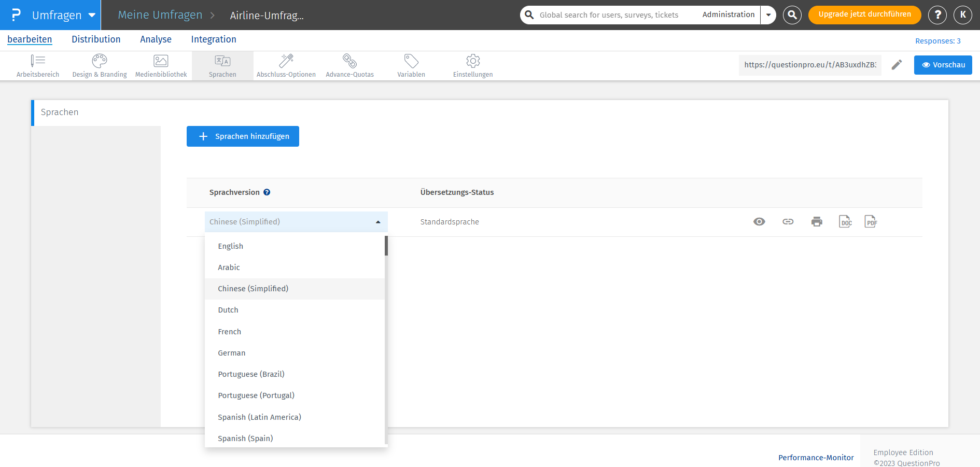Open the Design & Branding toolbar icon
980x467 pixels.
[99, 66]
